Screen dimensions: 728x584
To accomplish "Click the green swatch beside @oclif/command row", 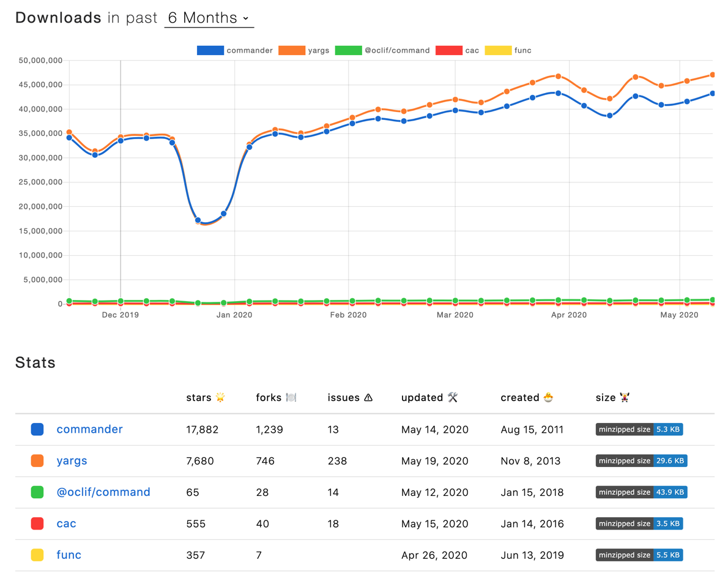I will coord(37,492).
